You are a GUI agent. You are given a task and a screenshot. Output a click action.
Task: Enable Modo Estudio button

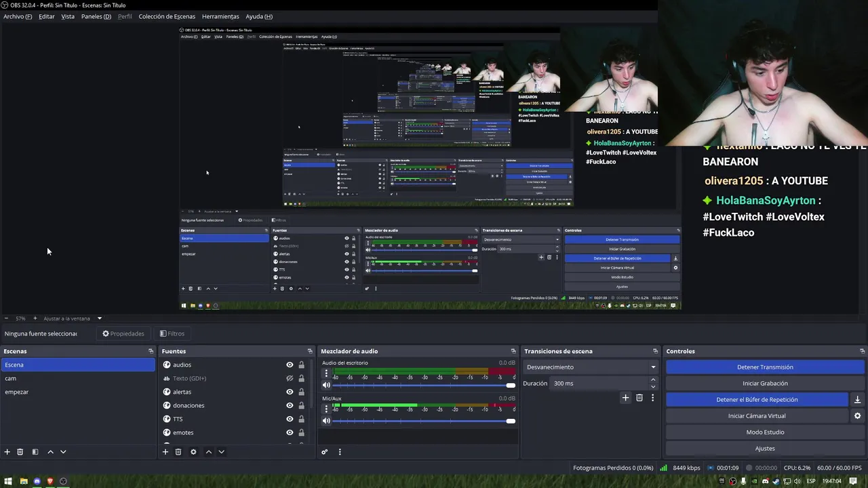click(765, 432)
